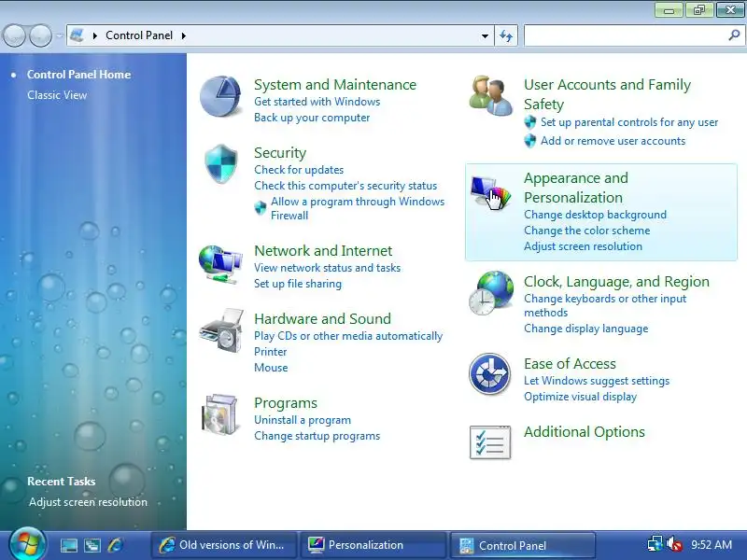
Task: Open address bar history dropdown arrow
Action: (x=485, y=35)
